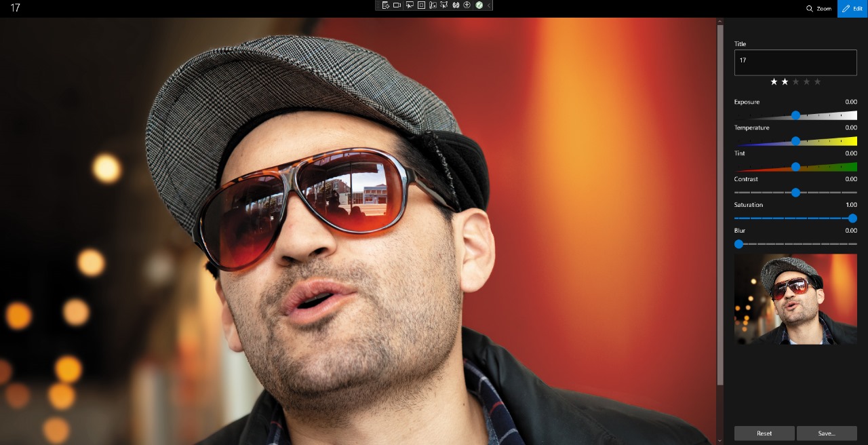Click the Blur slider handle
868x445 pixels.
739,244
